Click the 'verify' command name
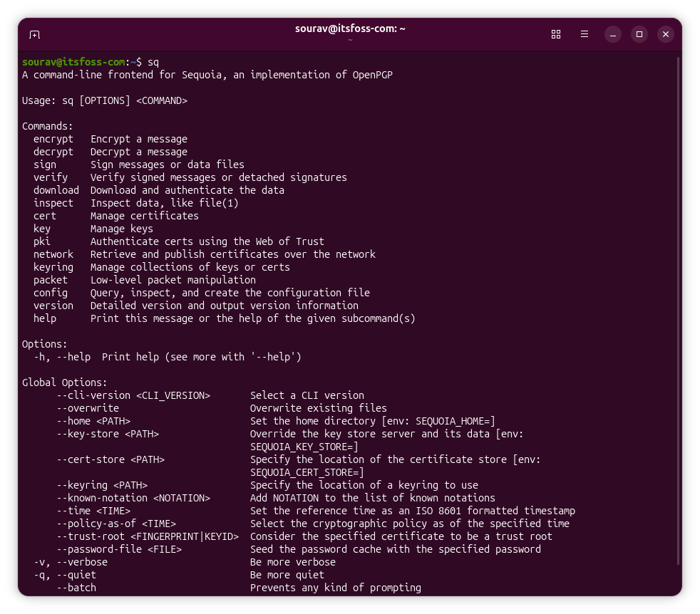 click(x=51, y=177)
